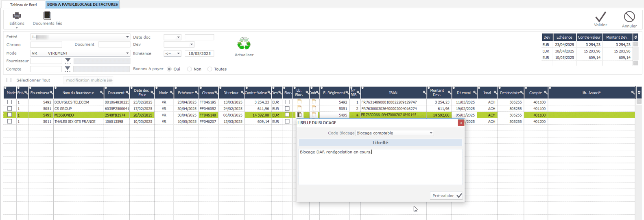Image resolution: width=644 pixels, height=220 pixels.
Task: Select BONS A PAYER, BLOCAGE DE FACTURES tab
Action: point(83,4)
